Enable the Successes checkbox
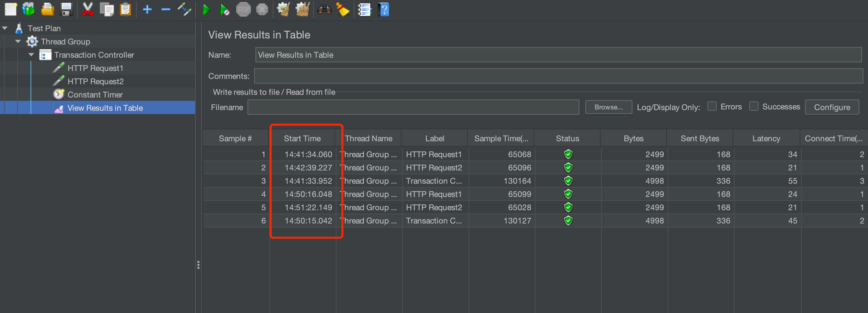This screenshot has width=868, height=313. click(x=754, y=106)
